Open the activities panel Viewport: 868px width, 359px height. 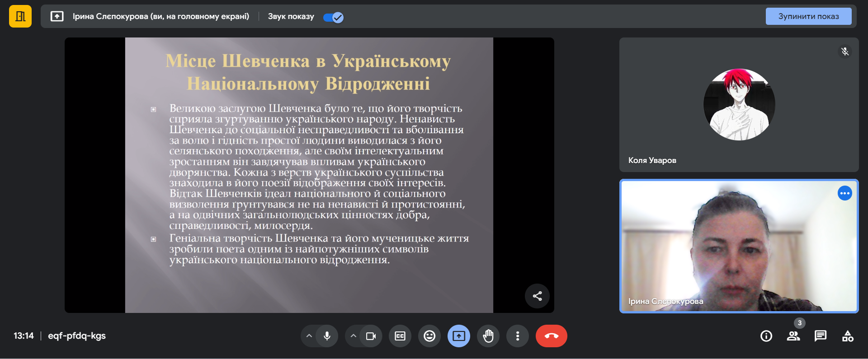point(848,336)
